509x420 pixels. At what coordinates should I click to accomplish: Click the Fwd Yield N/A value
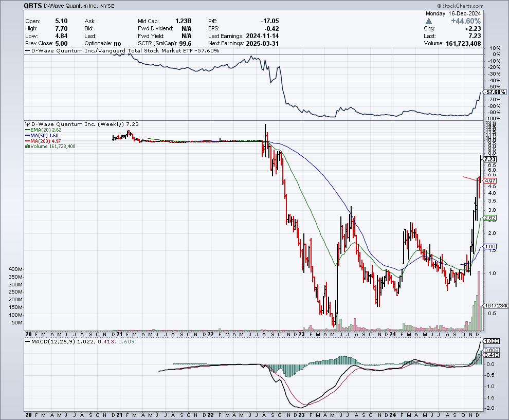click(x=186, y=36)
